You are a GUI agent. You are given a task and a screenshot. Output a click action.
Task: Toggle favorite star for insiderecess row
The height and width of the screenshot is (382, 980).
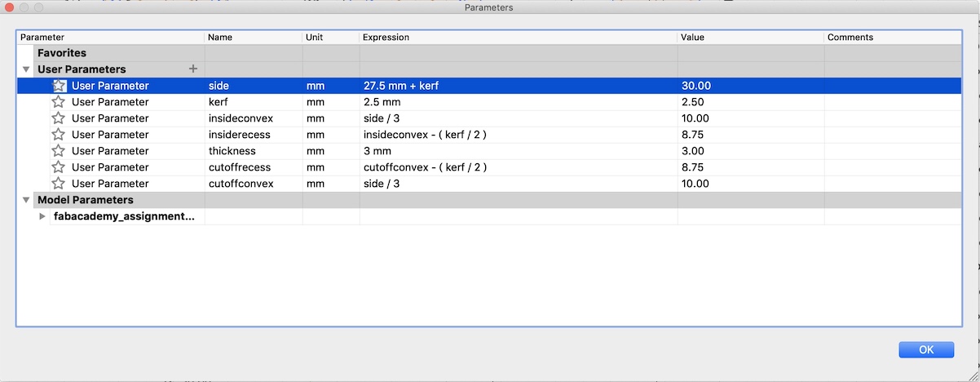59,135
